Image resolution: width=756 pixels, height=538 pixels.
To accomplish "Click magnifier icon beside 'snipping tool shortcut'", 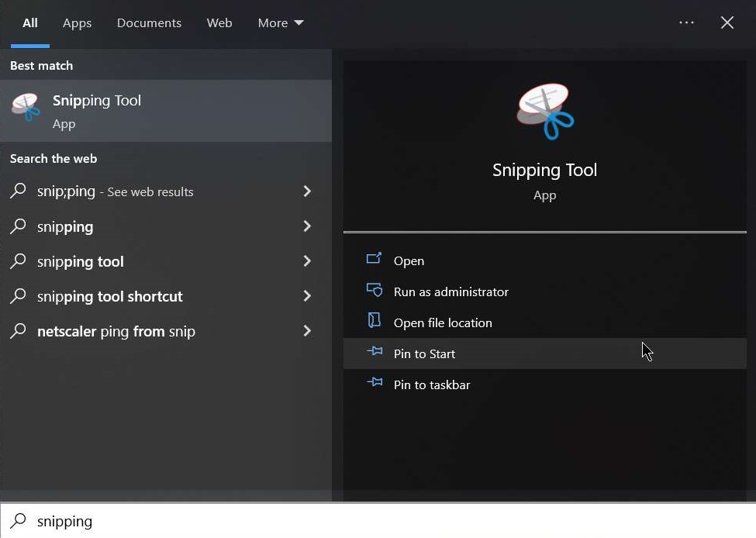I will pos(18,296).
